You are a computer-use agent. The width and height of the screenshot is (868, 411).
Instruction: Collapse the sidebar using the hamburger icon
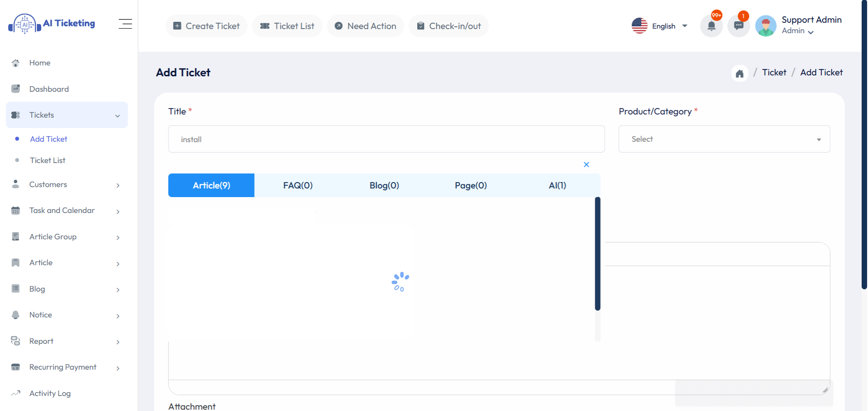(125, 24)
